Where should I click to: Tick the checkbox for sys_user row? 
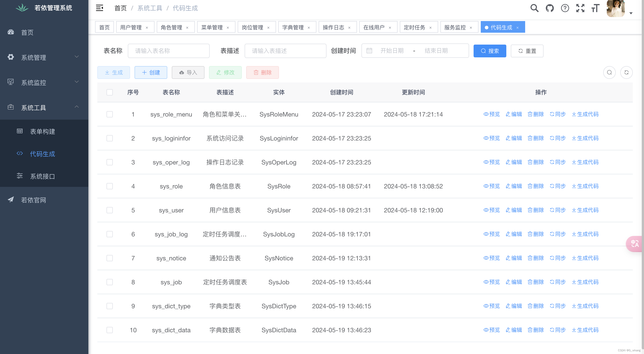point(109,210)
